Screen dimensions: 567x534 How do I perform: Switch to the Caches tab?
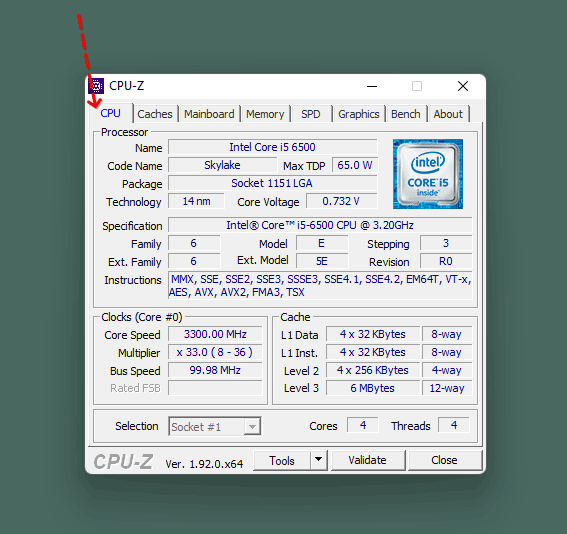(x=155, y=114)
